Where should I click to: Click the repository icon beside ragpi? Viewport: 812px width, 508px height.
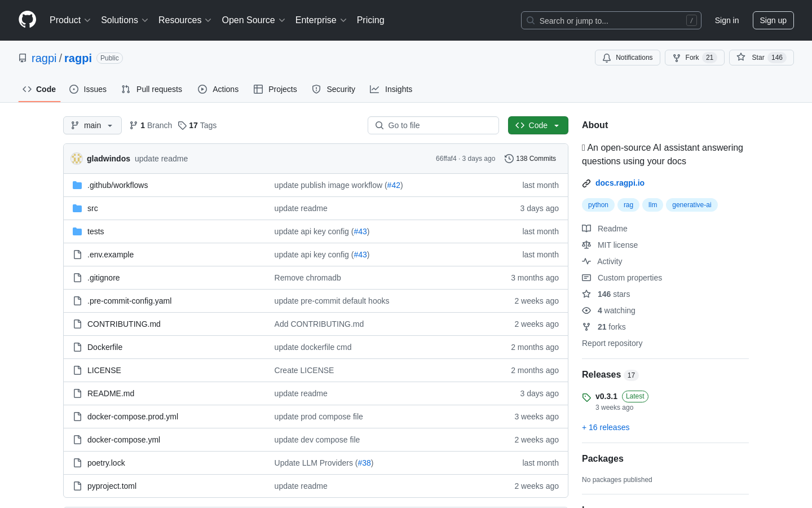pos(23,58)
